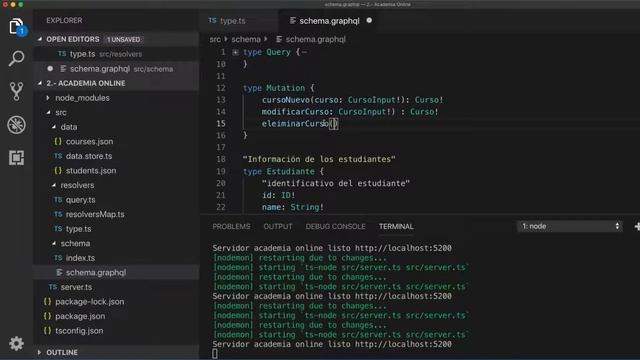This screenshot has height=360, width=640.
Task: Click line number 15 in the gutter
Action: 221,123
